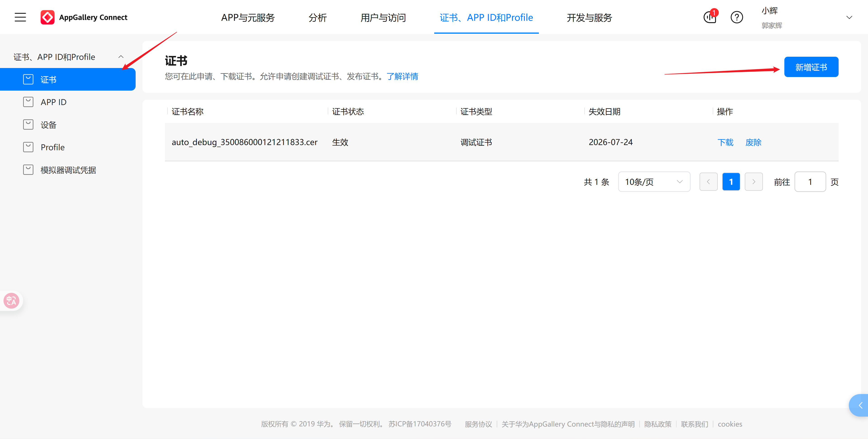Open the 开发与服务 tab
This screenshot has height=439, width=868.
click(x=589, y=18)
